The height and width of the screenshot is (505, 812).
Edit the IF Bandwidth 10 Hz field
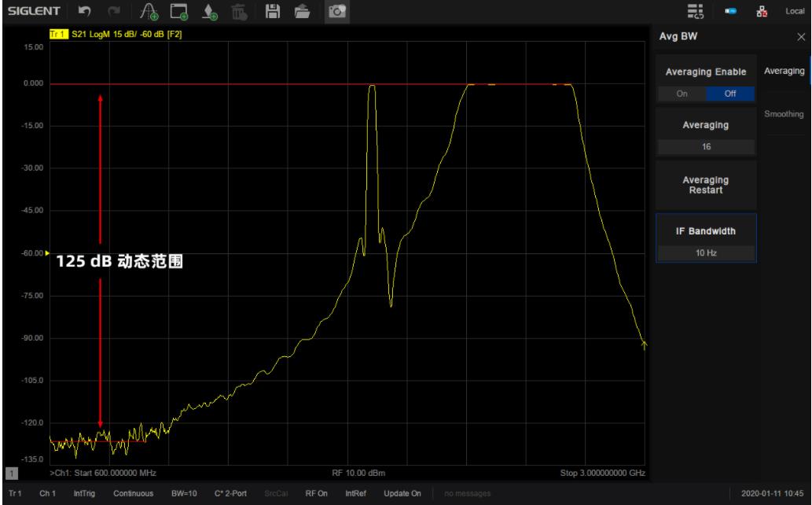tap(706, 252)
